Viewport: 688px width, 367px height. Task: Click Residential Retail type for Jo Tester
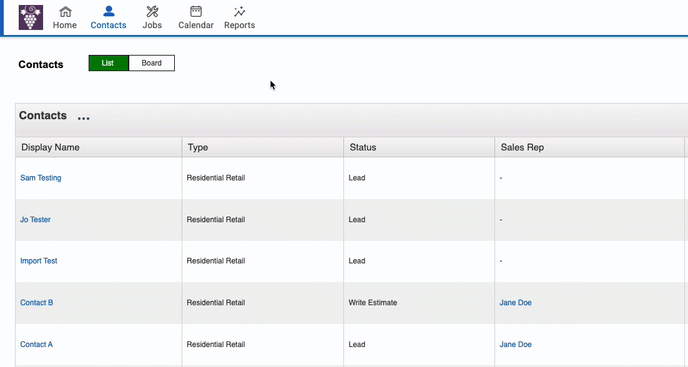[216, 219]
